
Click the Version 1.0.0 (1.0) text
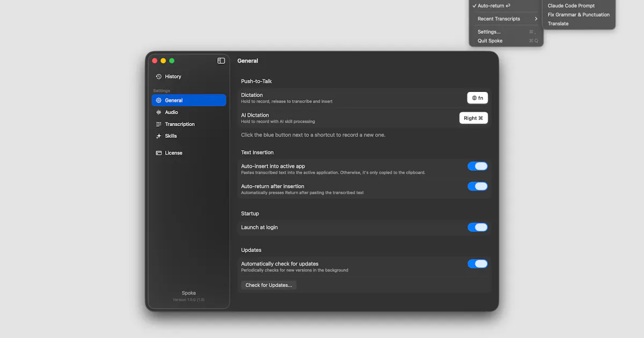point(189,300)
